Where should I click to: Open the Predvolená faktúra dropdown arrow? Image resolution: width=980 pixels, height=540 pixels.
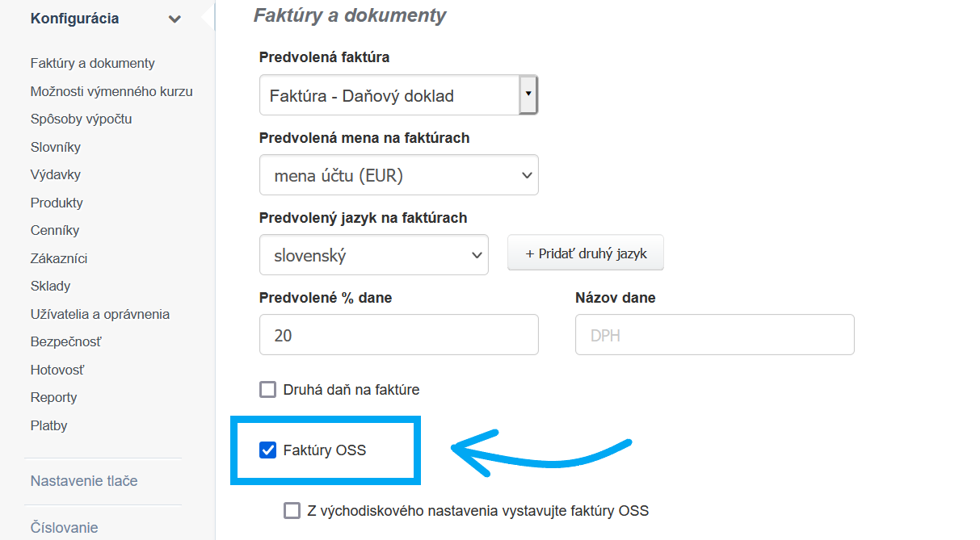point(528,94)
